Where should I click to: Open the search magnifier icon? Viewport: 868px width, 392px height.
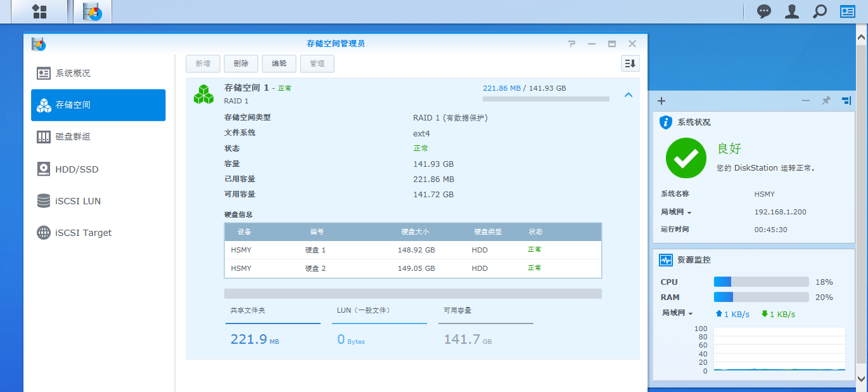click(820, 11)
